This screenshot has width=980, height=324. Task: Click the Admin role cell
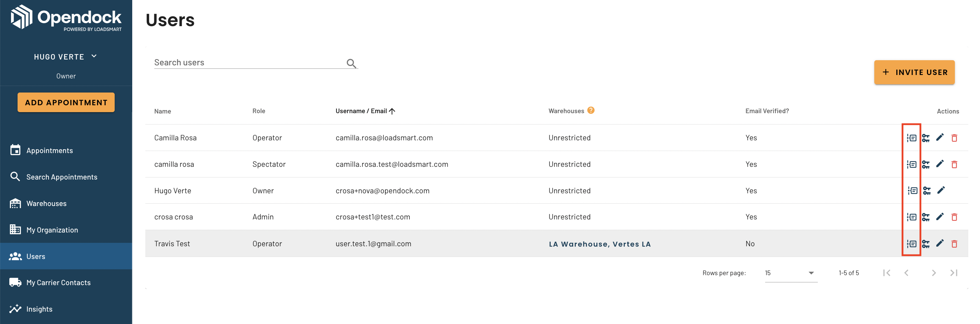[263, 217]
